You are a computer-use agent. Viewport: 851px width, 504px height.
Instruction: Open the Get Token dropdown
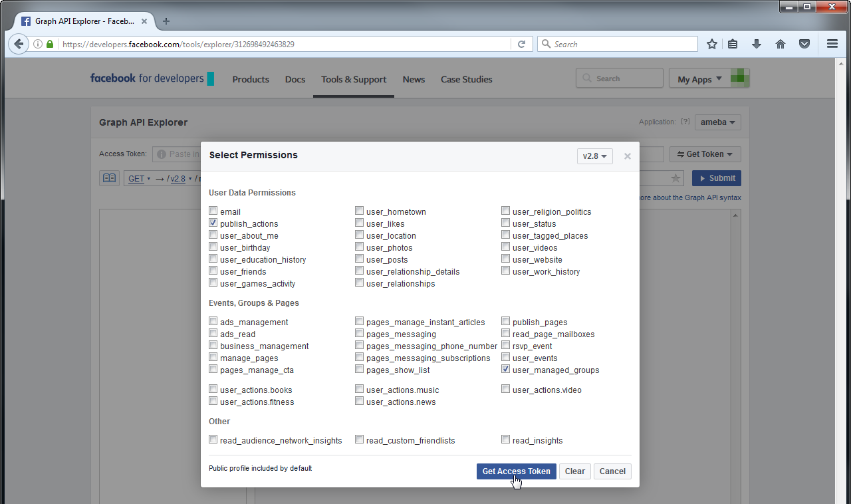click(705, 154)
